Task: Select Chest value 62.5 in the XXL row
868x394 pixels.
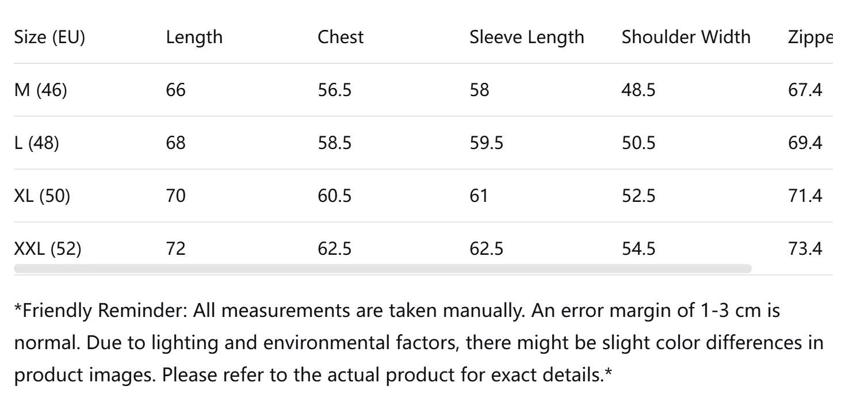Action: point(334,249)
